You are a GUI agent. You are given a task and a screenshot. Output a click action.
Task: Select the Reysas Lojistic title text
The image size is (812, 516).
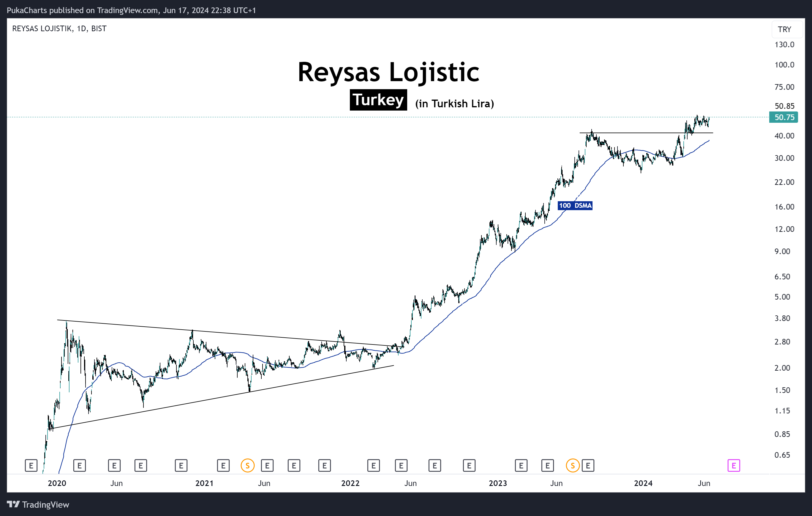388,72
